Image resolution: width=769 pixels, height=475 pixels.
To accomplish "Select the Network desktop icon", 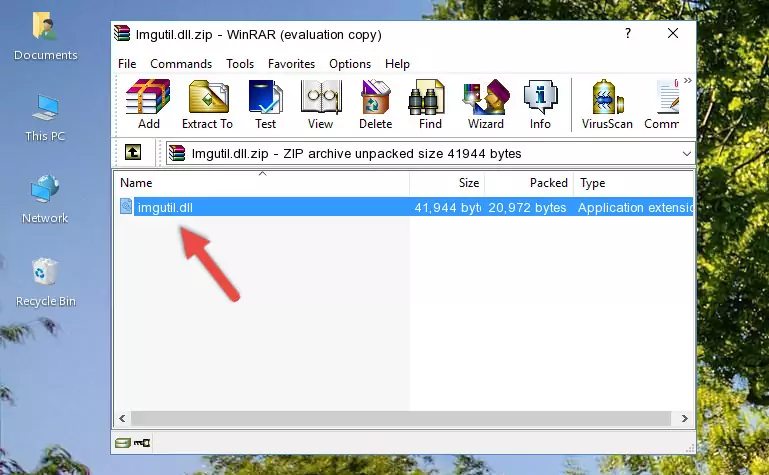I will coord(45,199).
